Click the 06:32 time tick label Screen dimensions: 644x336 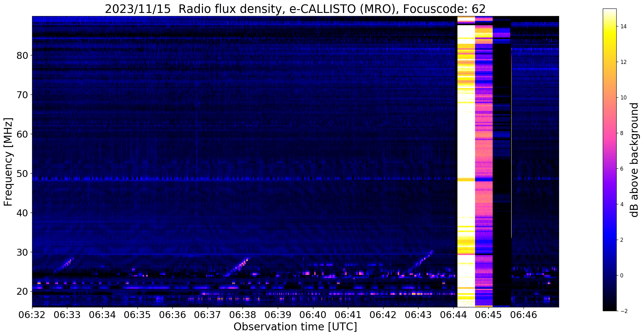32,315
